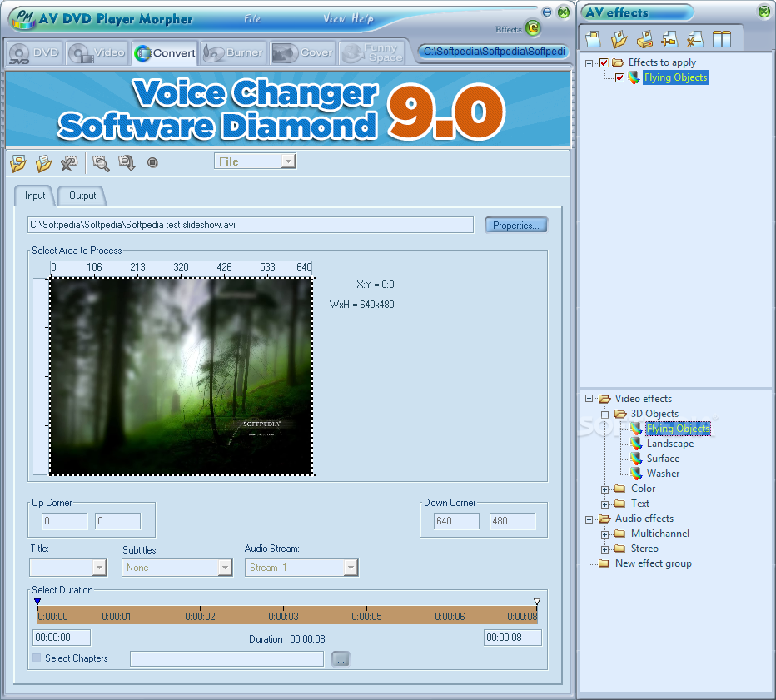
Task: Switch to the Output tab
Action: [82, 196]
